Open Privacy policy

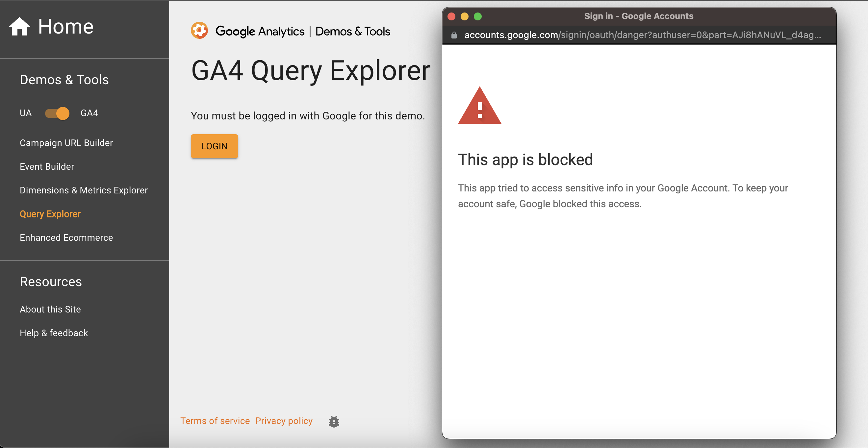coord(284,421)
